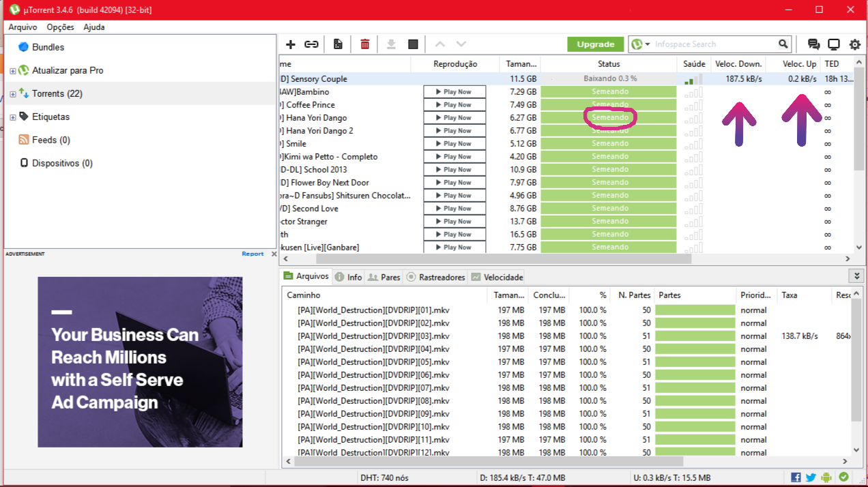The image size is (868, 487).
Task: Click the Twitter bird icon in status bar
Action: point(809,477)
